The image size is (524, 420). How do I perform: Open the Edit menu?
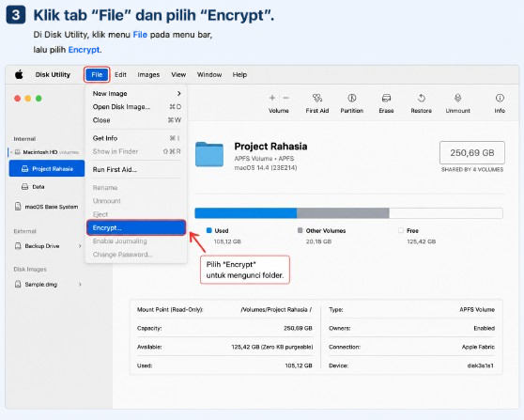120,74
